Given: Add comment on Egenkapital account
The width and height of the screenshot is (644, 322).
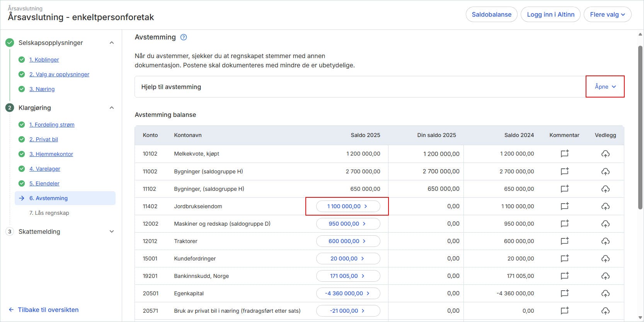Looking at the screenshot, I should [564, 293].
